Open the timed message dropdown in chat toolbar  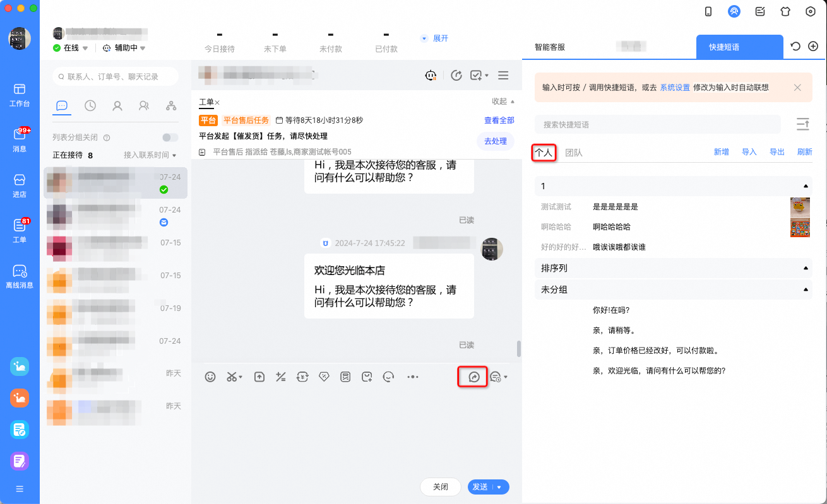pyautogui.click(x=499, y=377)
